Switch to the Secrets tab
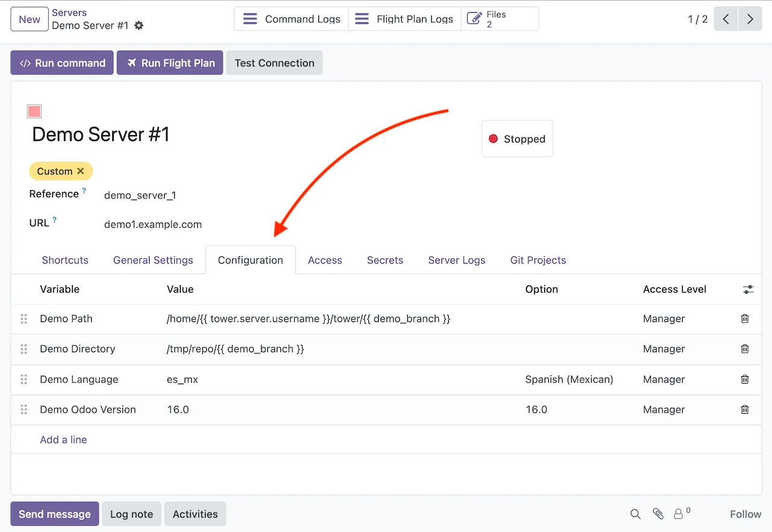Screen dimensions: 772x532 (385, 260)
